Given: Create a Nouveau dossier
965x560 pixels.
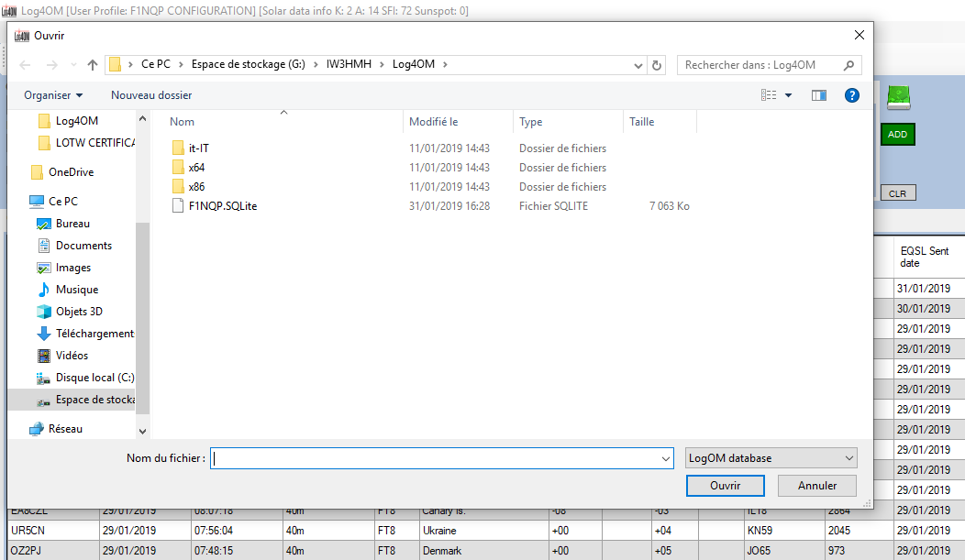Looking at the screenshot, I should (x=151, y=95).
